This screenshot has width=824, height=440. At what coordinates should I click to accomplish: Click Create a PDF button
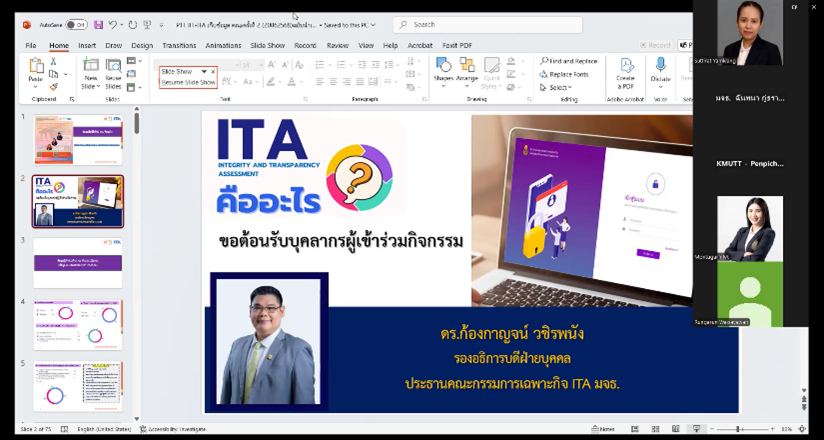point(625,74)
